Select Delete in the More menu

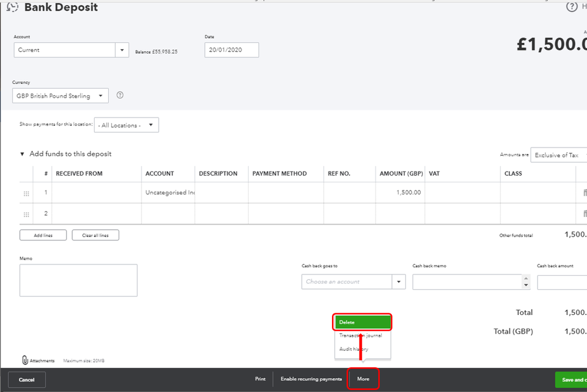coord(363,322)
